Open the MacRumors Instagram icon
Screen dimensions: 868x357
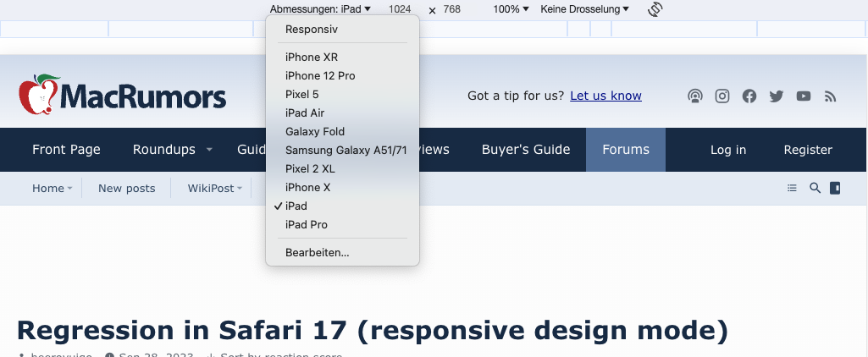click(x=721, y=96)
